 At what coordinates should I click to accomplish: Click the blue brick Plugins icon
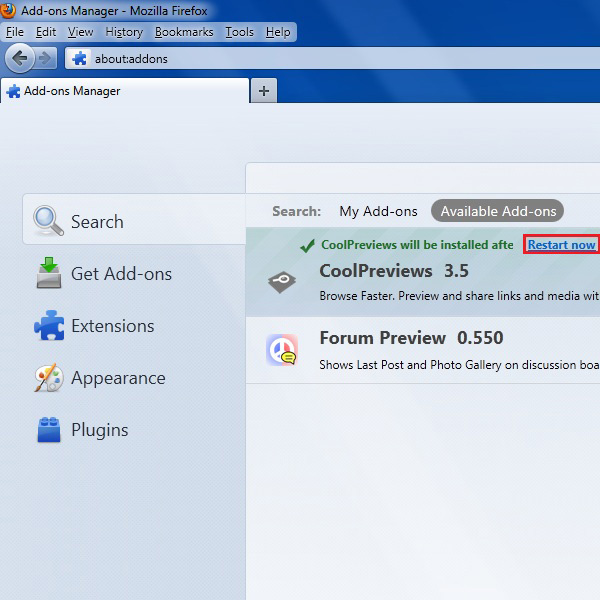49,429
